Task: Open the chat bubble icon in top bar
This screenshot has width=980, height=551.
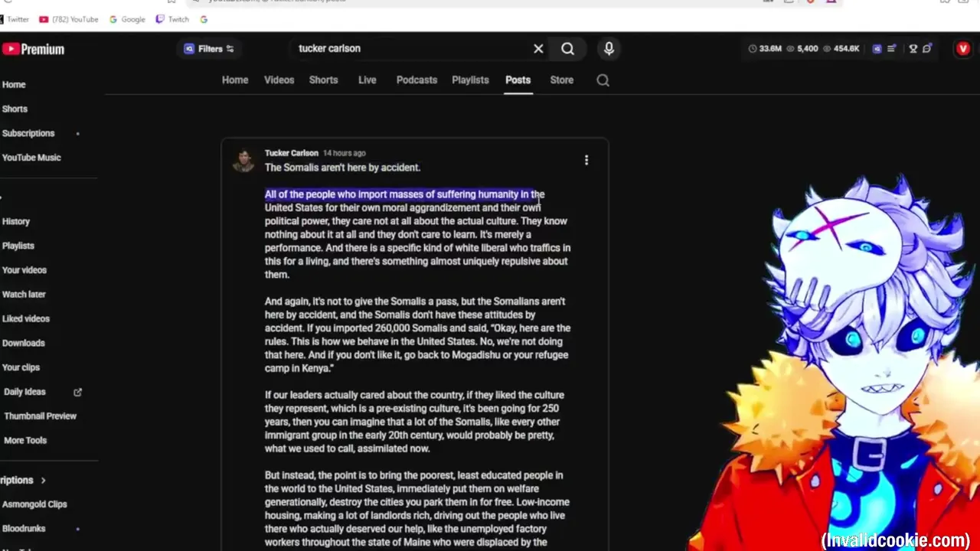Action: [x=927, y=49]
